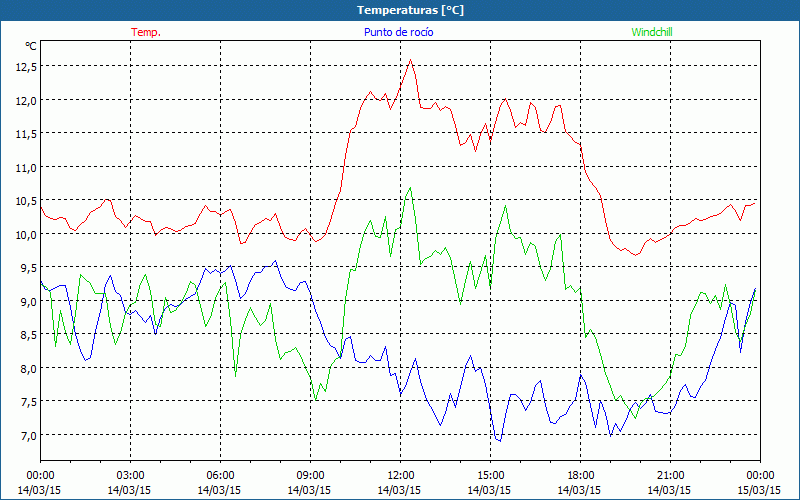
Task: Click the 21:00 time axis label
Action: click(670, 476)
